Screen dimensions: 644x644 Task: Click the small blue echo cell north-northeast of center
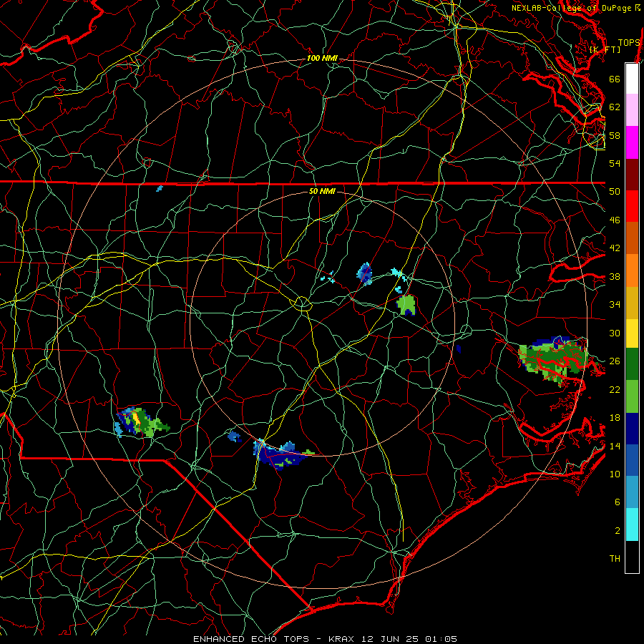point(365,274)
